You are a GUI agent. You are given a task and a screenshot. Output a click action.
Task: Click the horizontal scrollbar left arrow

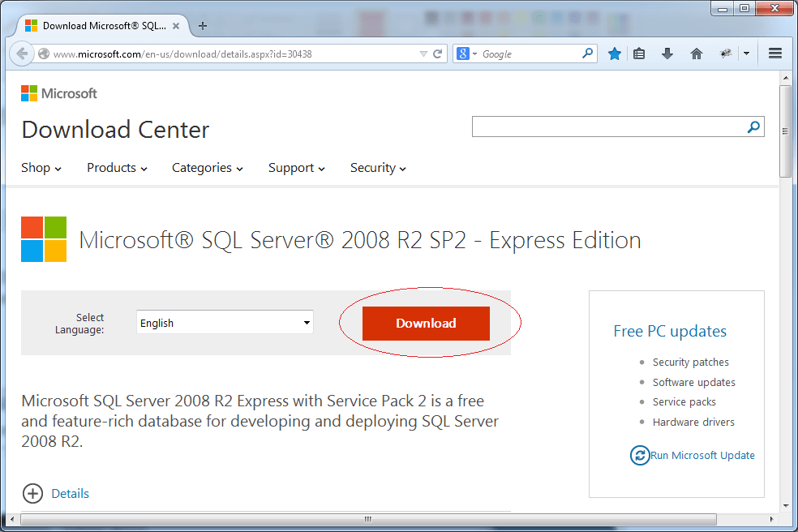[x=12, y=519]
